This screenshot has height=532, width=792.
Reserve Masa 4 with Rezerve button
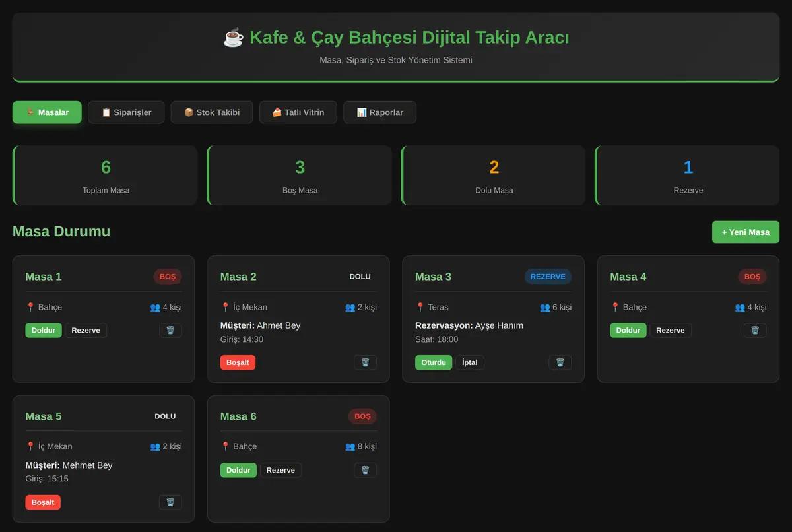coord(671,330)
